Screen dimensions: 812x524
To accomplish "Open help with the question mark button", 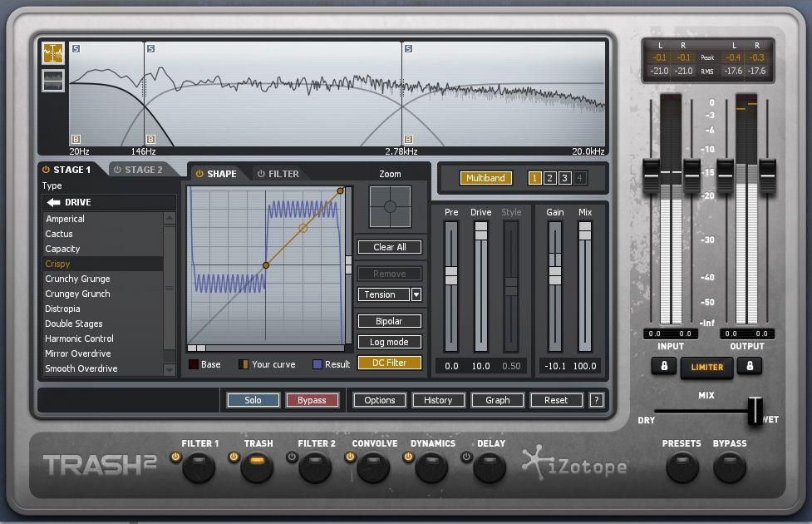I will tap(597, 400).
